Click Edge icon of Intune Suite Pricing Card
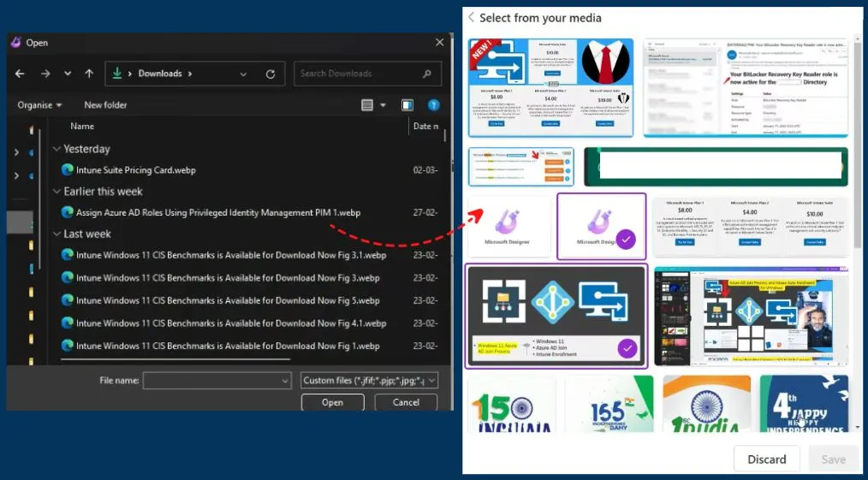The height and width of the screenshot is (480, 868). point(68,169)
